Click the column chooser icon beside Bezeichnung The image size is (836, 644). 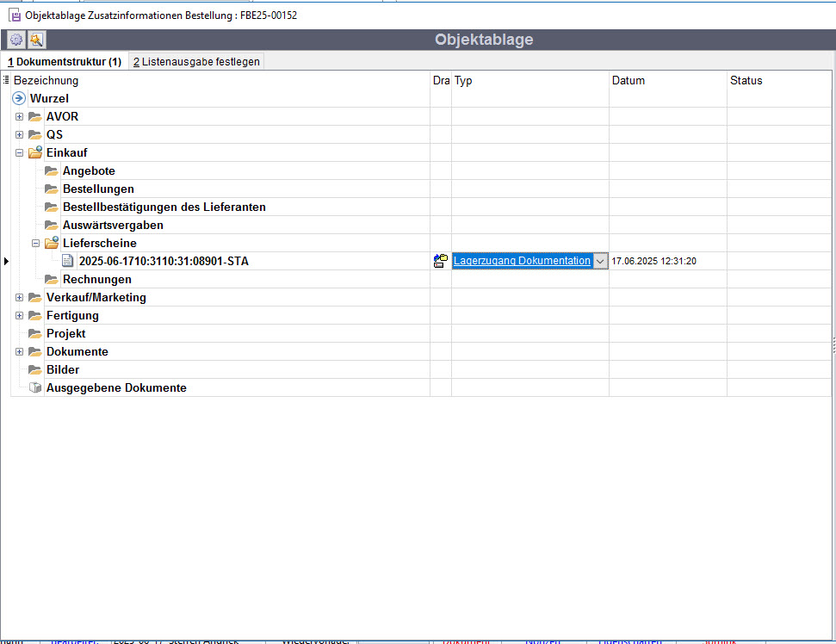[x=6, y=80]
